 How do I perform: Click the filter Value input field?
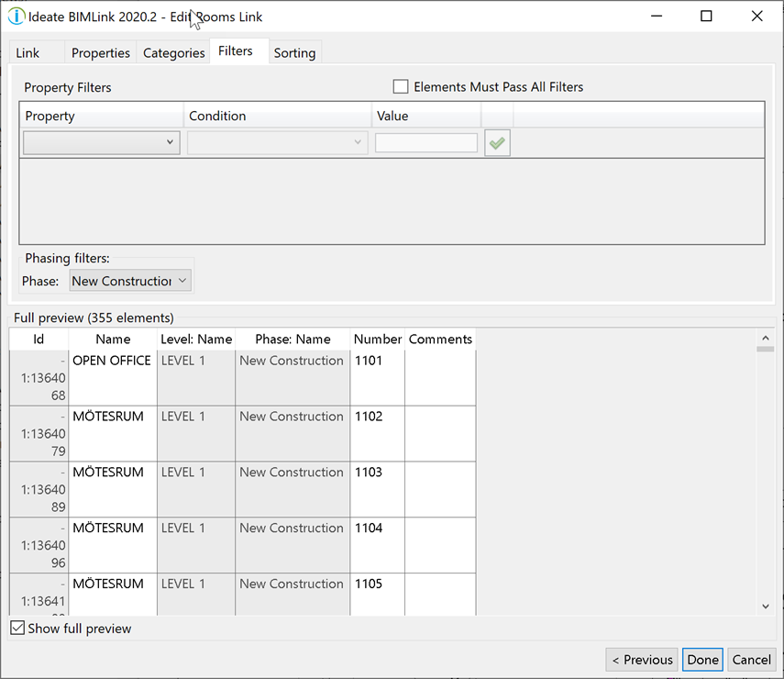pyautogui.click(x=426, y=142)
